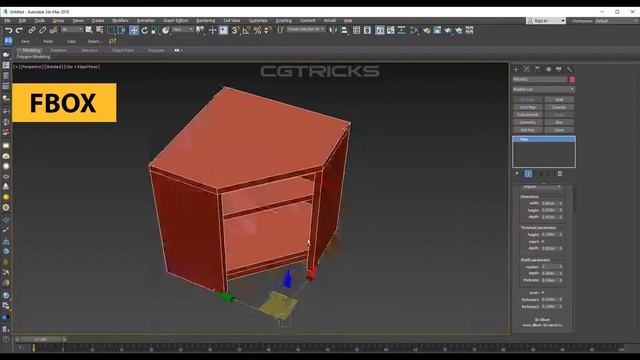Toggle the Percent Snap button
The width and height of the screenshot is (640, 360).
257,30
